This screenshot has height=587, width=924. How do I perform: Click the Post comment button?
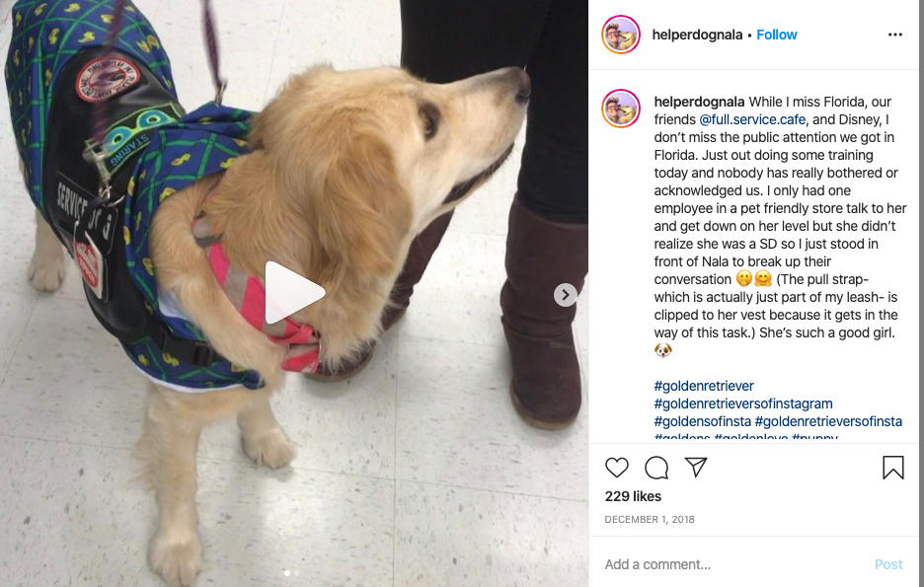pos(888,564)
